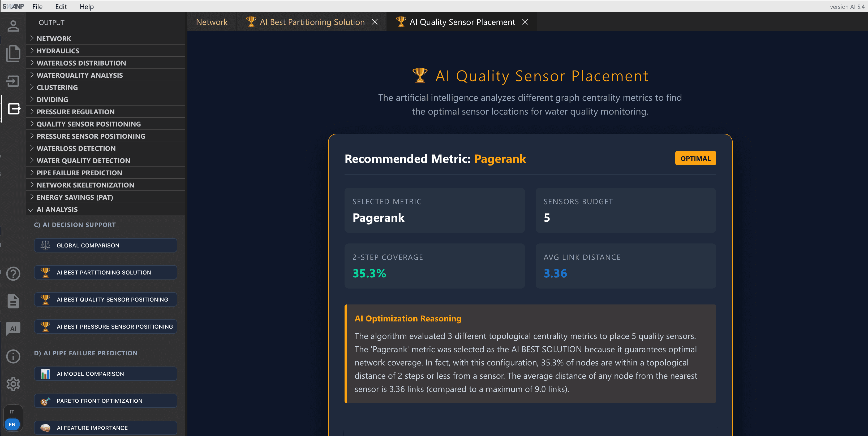Open the Edit menu
Viewport: 868px width, 436px height.
[61, 6]
